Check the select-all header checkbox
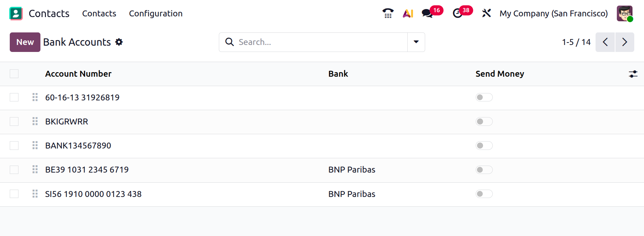 14,74
